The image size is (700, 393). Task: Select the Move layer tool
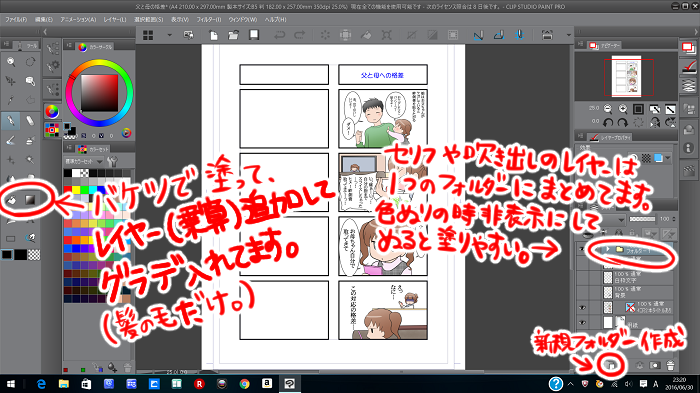(11, 81)
